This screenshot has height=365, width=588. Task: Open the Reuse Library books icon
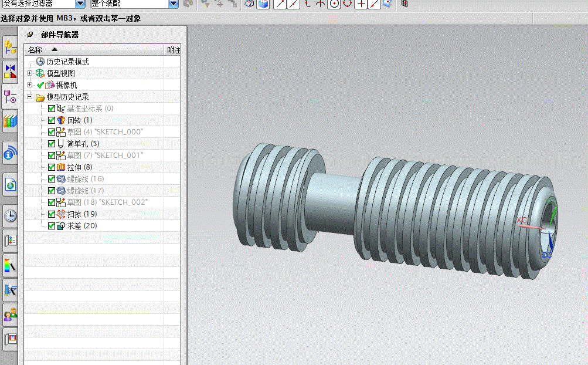10,121
